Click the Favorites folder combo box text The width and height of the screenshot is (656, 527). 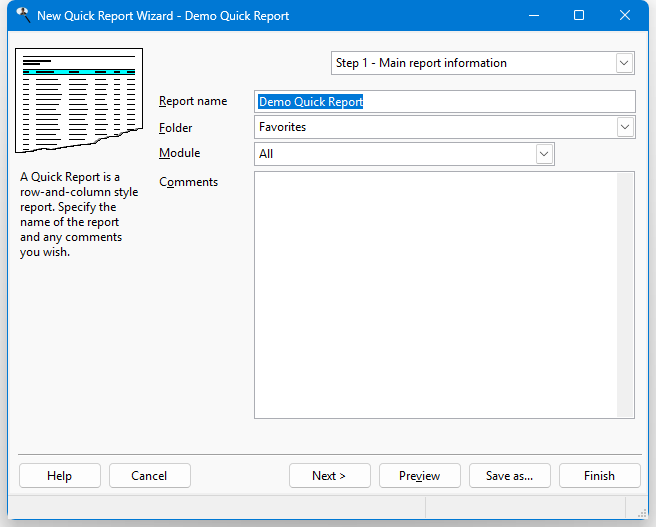click(435, 127)
